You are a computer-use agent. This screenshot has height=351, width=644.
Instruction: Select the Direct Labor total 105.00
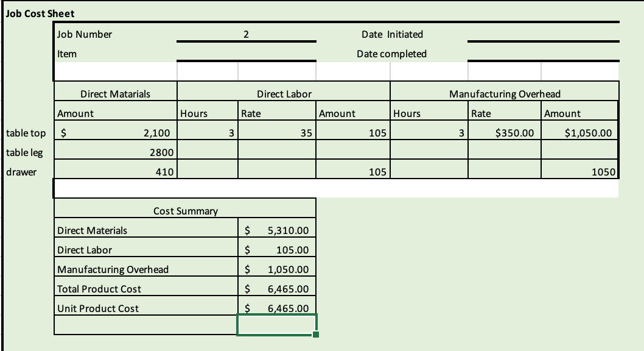coord(277,247)
